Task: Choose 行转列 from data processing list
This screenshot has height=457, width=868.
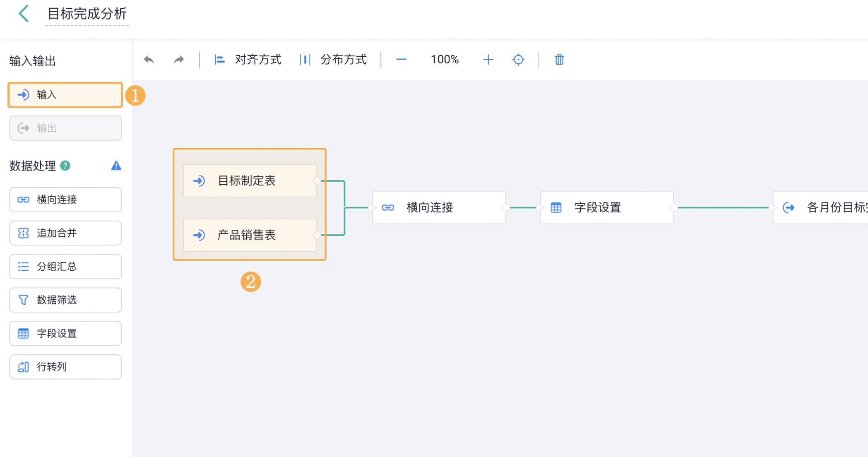Action: (x=65, y=367)
